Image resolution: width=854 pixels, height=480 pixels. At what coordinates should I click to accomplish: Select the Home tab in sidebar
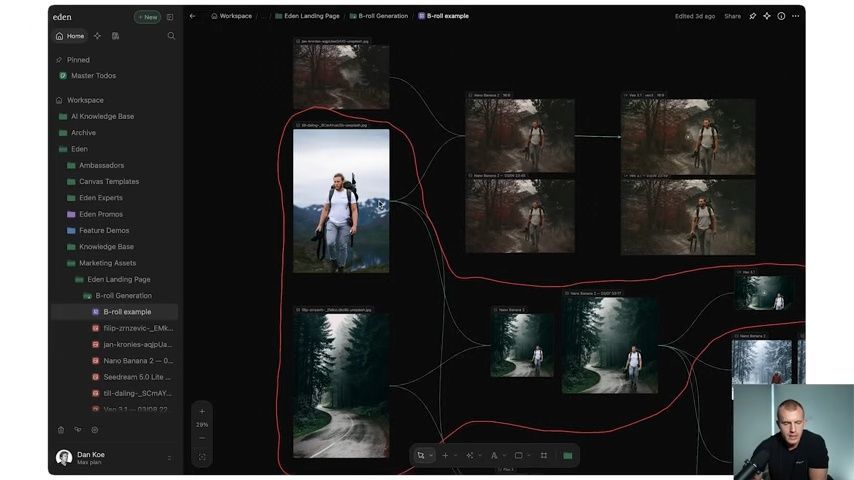pyautogui.click(x=70, y=36)
